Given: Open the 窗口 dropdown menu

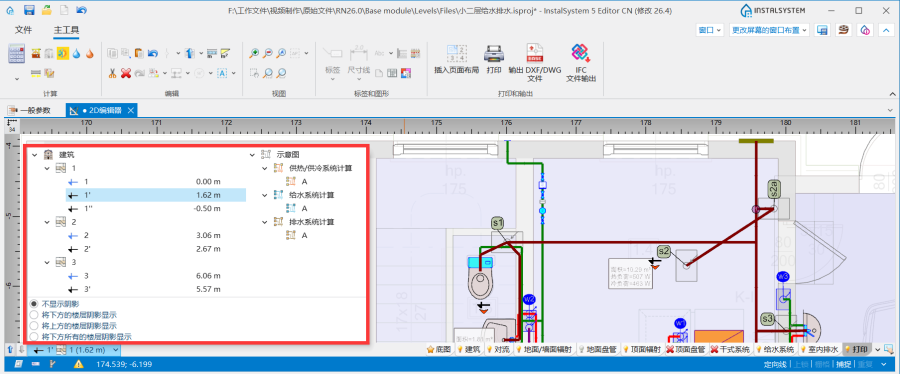Looking at the screenshot, I should click(710, 30).
